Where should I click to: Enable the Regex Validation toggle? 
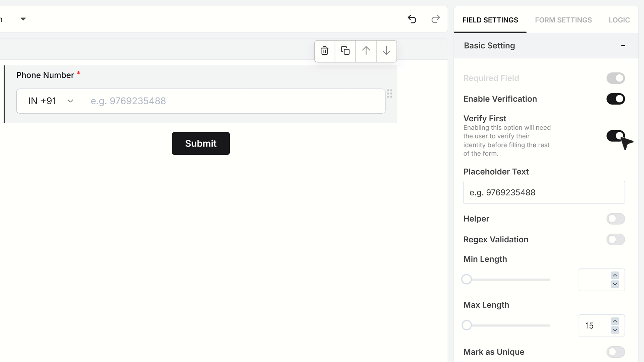click(x=615, y=239)
